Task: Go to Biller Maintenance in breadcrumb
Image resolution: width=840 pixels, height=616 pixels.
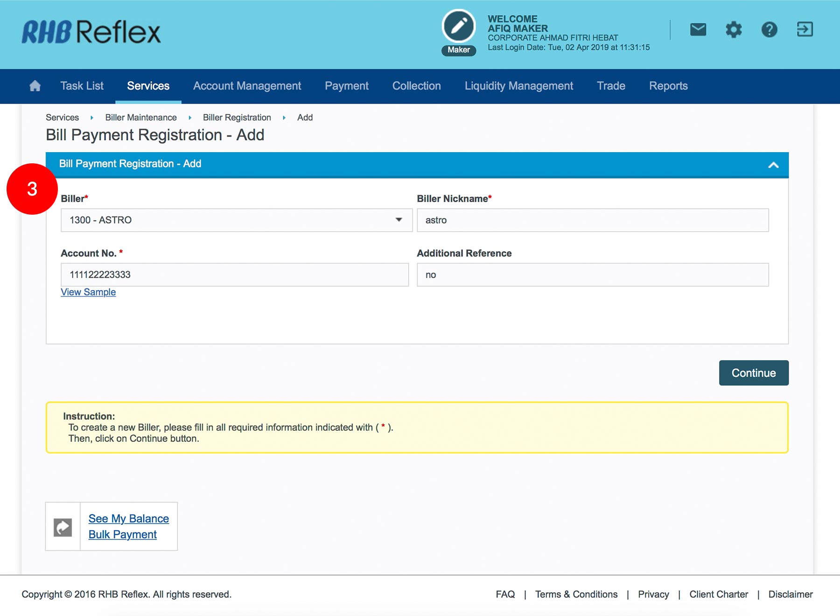Action: coord(141,118)
